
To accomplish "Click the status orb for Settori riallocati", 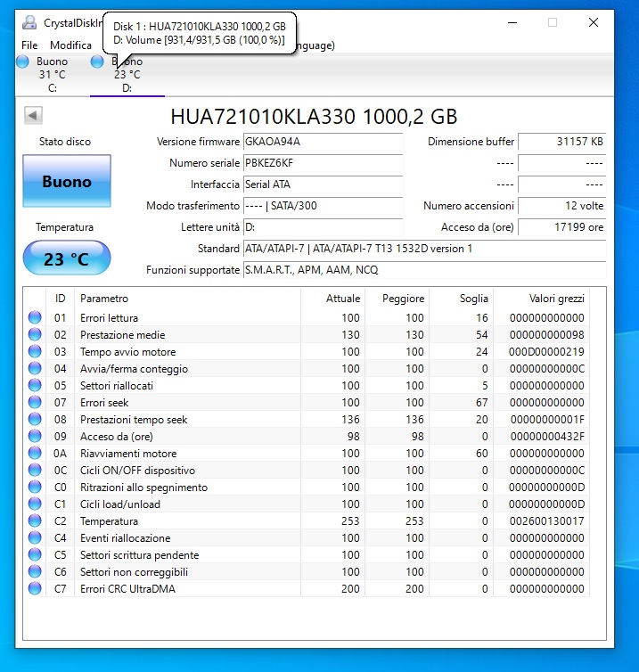I will click(35, 385).
